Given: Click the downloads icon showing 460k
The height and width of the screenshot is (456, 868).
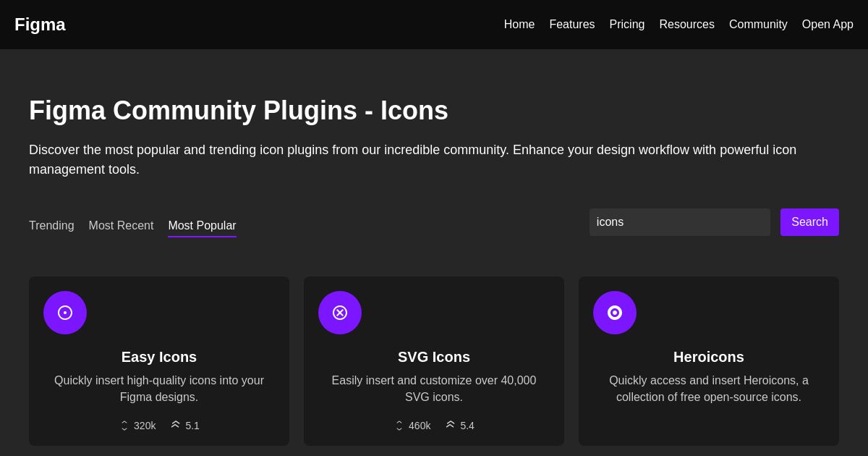Looking at the screenshot, I should [x=399, y=426].
